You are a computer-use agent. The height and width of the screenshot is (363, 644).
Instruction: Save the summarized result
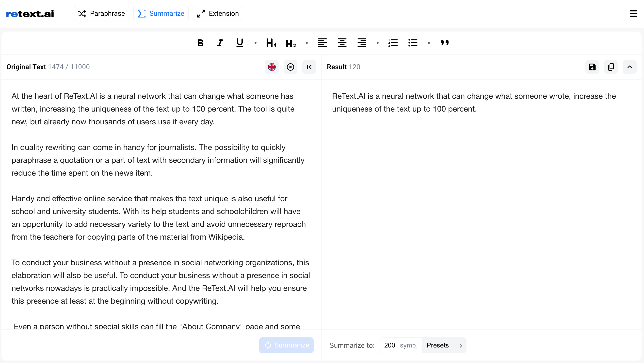pos(592,67)
